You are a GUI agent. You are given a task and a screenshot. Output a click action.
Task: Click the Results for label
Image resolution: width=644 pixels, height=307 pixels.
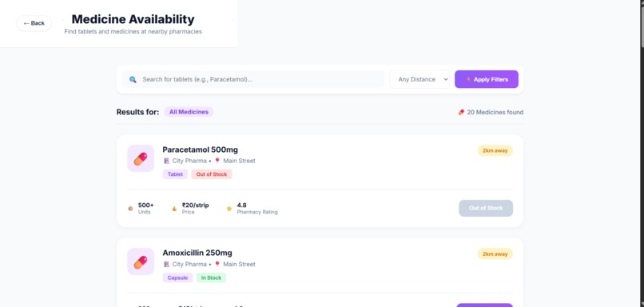(137, 112)
